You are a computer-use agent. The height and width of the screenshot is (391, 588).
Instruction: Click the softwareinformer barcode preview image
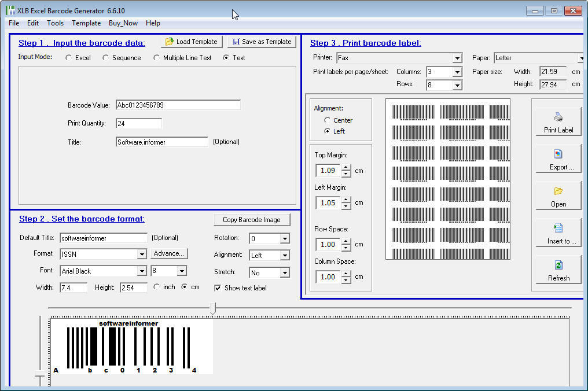click(131, 346)
